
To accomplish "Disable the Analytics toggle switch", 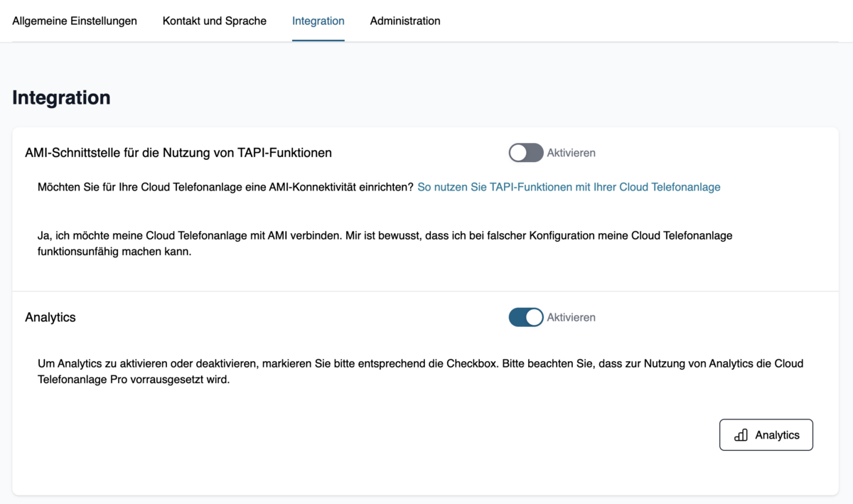I will tap(526, 317).
